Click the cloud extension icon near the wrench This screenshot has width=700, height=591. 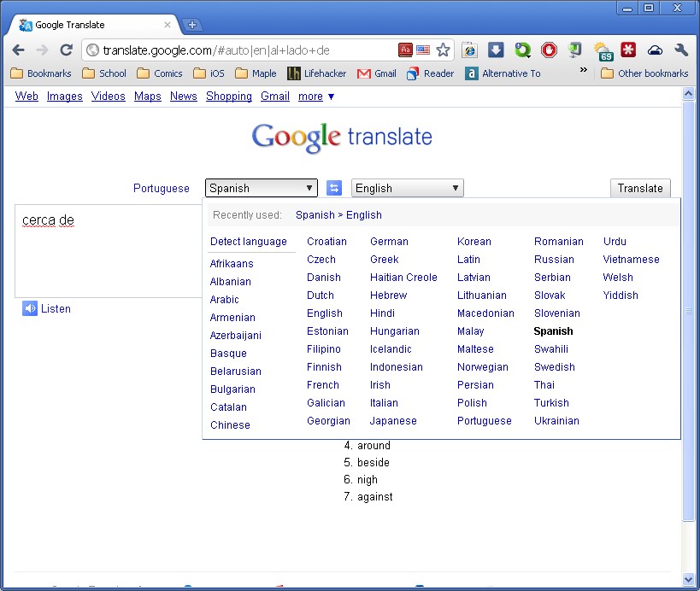(655, 50)
